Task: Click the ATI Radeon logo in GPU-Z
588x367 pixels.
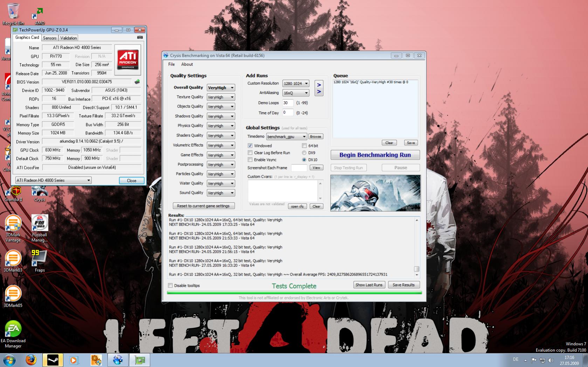Action: (128, 59)
